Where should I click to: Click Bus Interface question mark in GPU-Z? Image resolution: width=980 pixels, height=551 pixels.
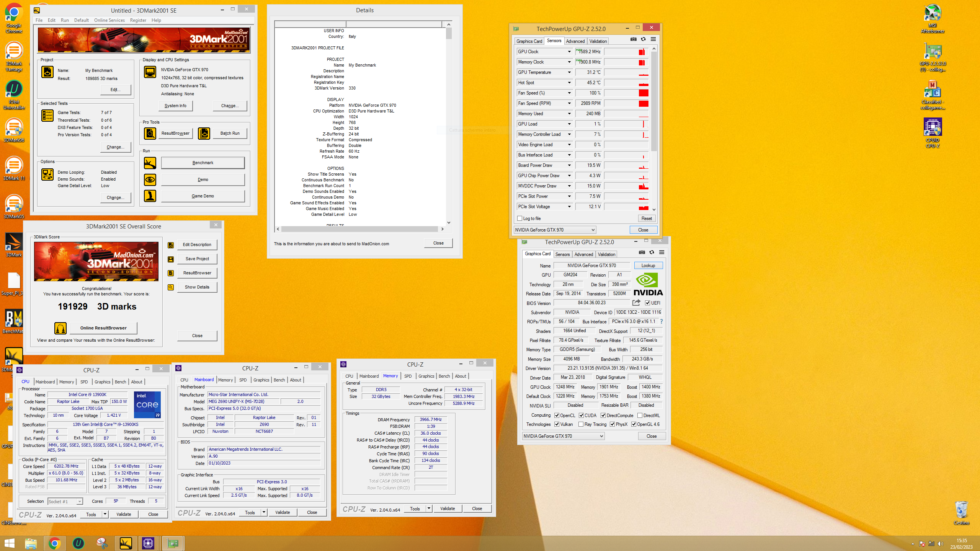[661, 321]
